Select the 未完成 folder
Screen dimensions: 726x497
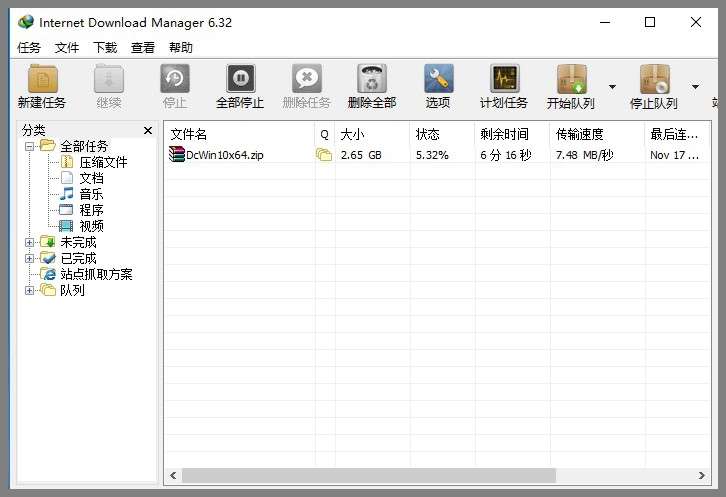(x=78, y=242)
